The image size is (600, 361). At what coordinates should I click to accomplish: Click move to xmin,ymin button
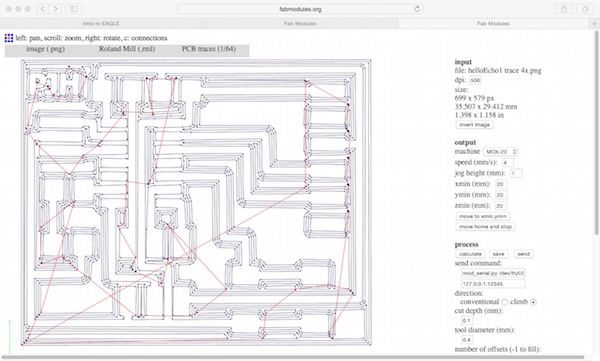[x=483, y=216]
